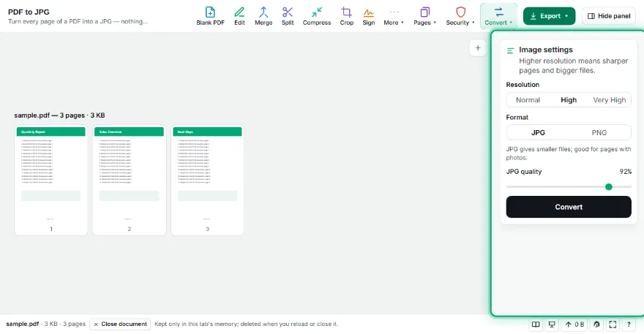Switch the format to PNG
This screenshot has width=644, height=334.
[599, 132]
